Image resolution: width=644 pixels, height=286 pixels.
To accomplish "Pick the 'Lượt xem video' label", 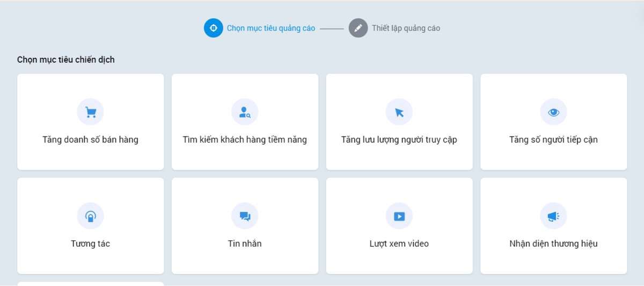I will 399,244.
